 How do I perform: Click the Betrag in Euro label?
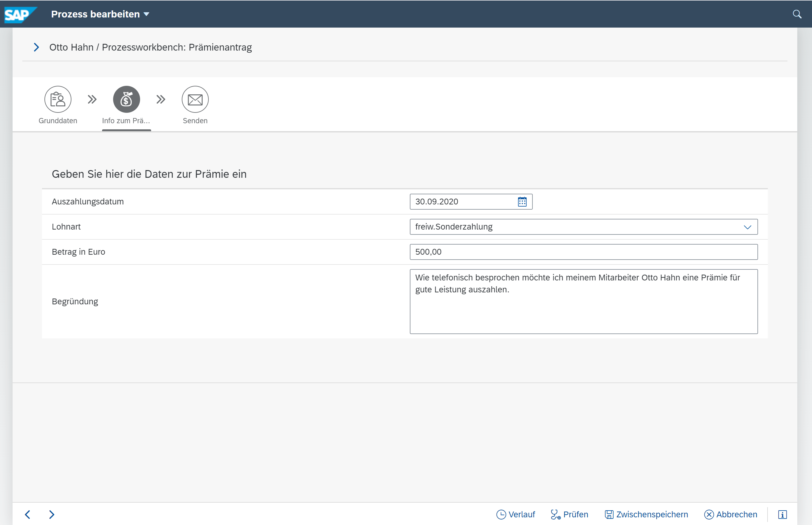[78, 252]
